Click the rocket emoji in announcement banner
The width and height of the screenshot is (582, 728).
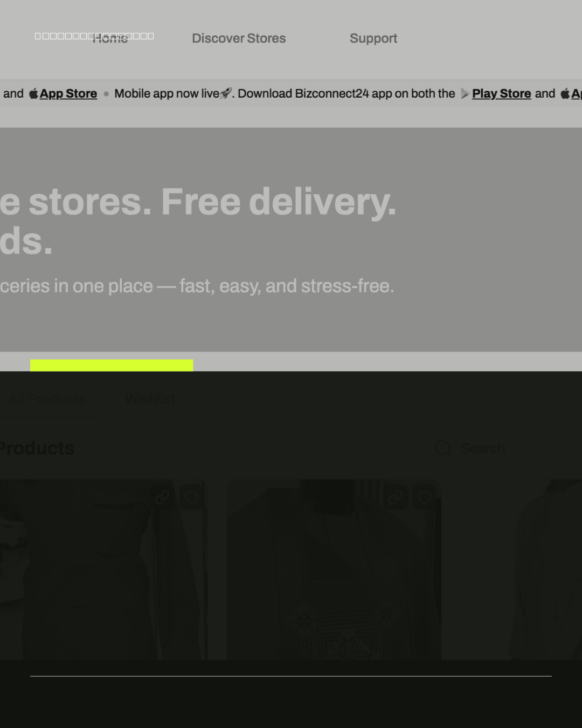pyautogui.click(x=226, y=93)
